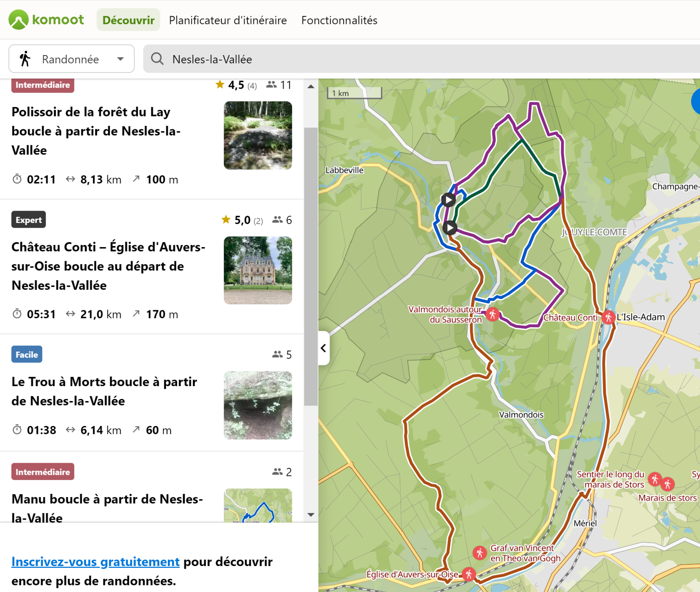Click the Facile difficulty badge

[27, 354]
